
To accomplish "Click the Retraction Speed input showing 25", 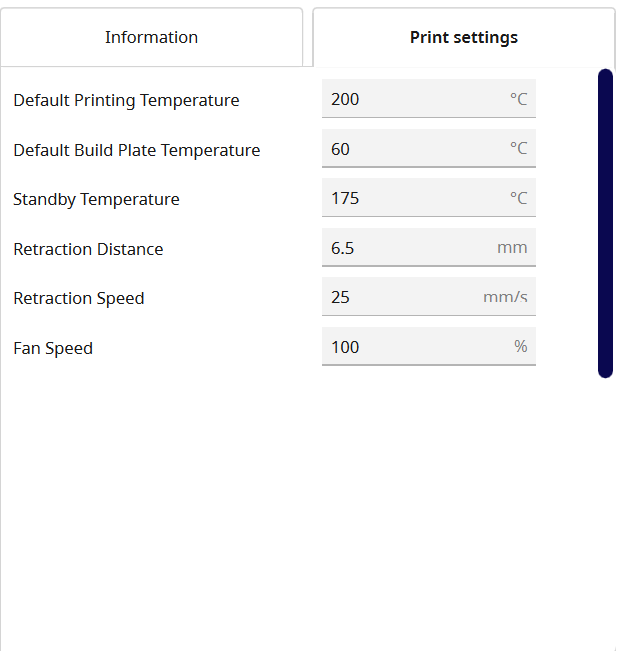I will 429,296.
